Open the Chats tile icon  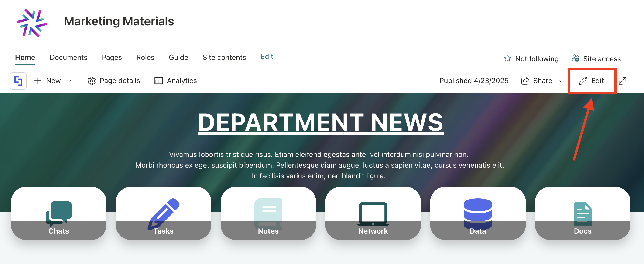click(x=58, y=212)
